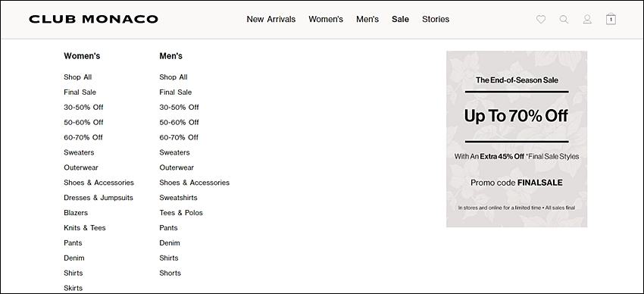Open the shopping bag icon
Image resolution: width=644 pixels, height=294 pixels.
[611, 19]
